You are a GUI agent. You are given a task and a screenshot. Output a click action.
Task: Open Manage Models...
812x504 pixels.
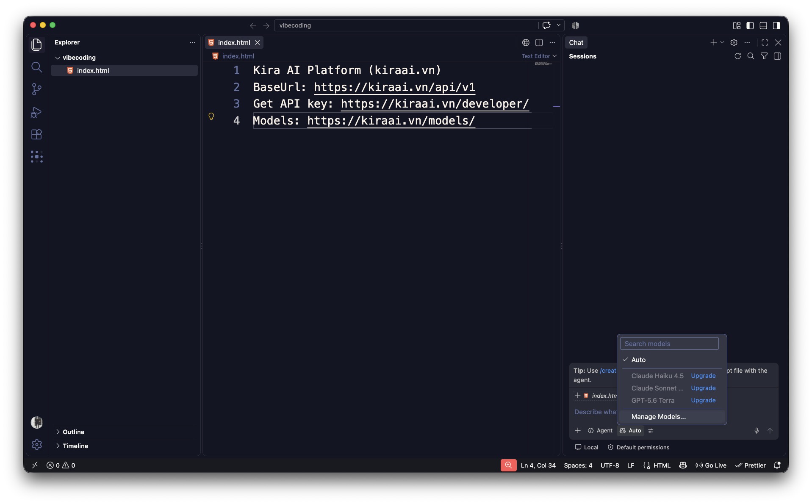[672, 417]
